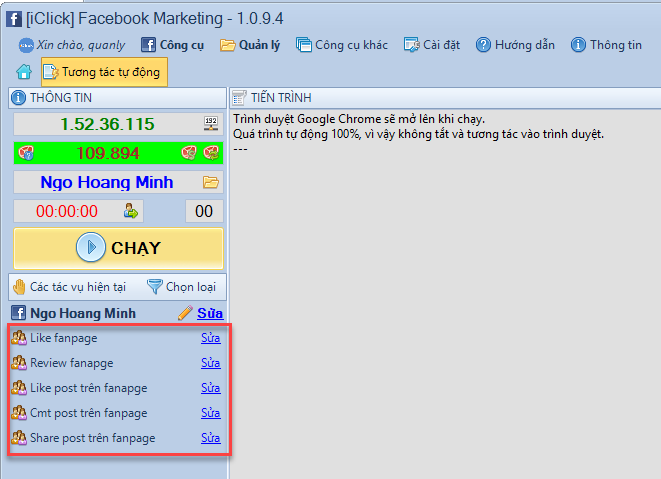Click the Like post trên fanapge task icon
This screenshot has height=479, width=661.
coord(19,388)
